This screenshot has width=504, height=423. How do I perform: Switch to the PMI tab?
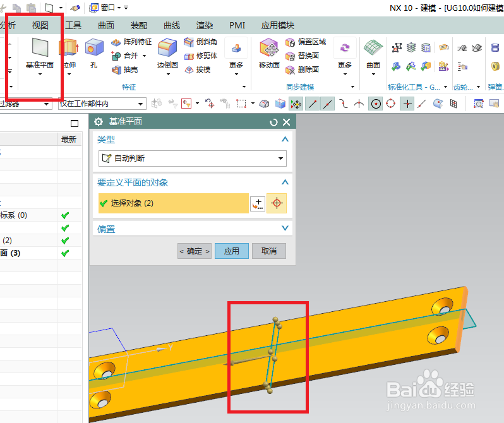[237, 25]
